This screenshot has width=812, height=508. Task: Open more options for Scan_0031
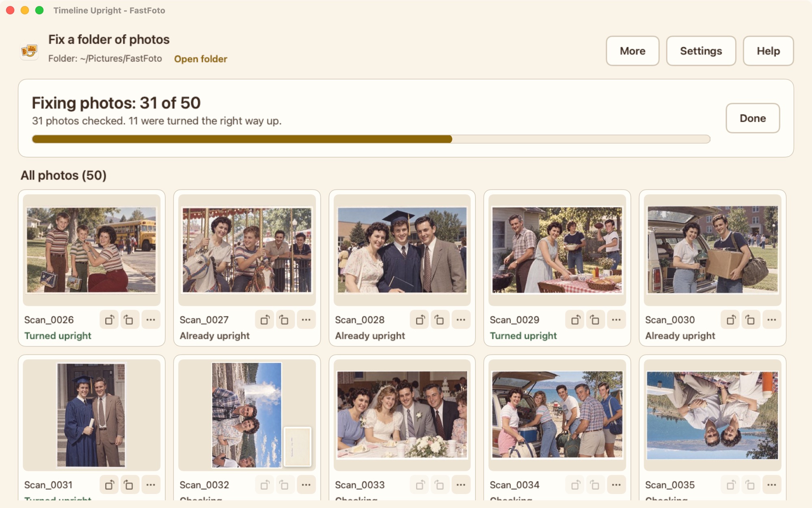click(x=151, y=485)
